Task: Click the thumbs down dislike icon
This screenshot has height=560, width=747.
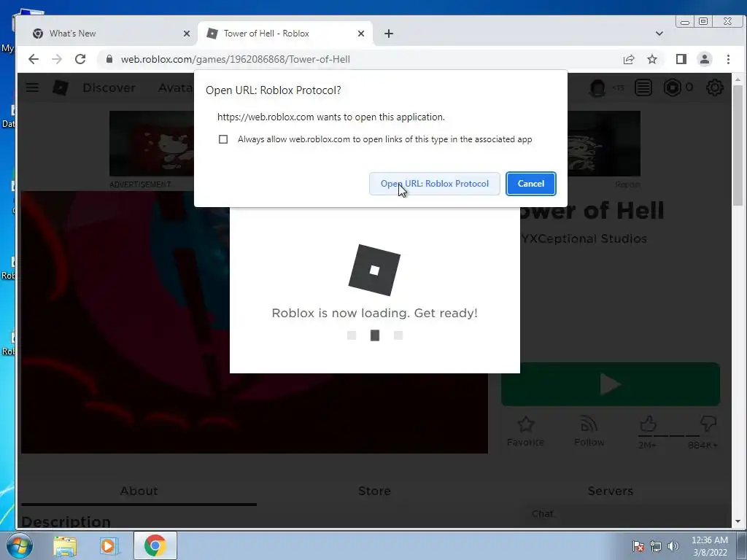Action: (x=708, y=424)
